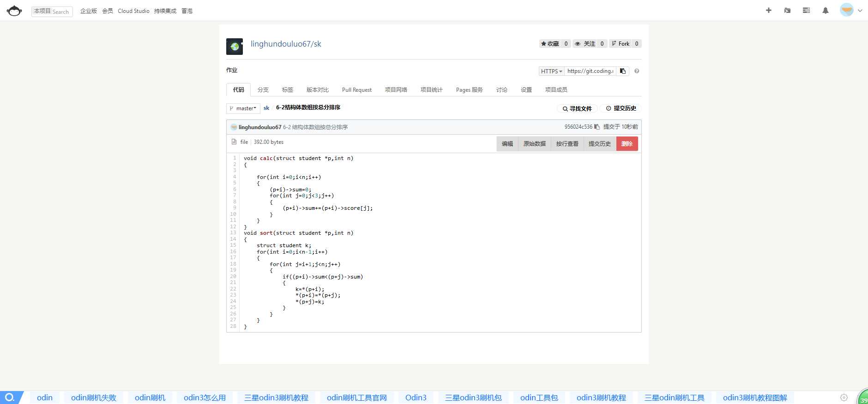Screen dimensions: 868x404
Task: Click suggestion Odin3
Action: click(x=416, y=398)
